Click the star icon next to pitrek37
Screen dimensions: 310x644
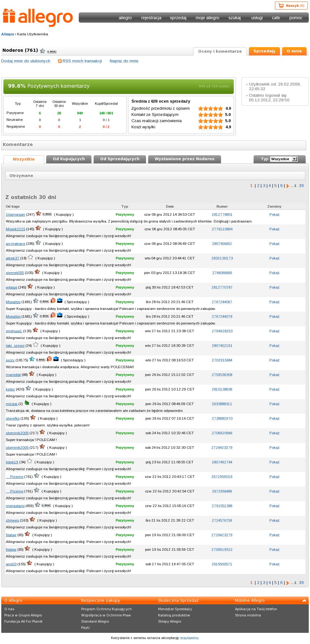30,257
